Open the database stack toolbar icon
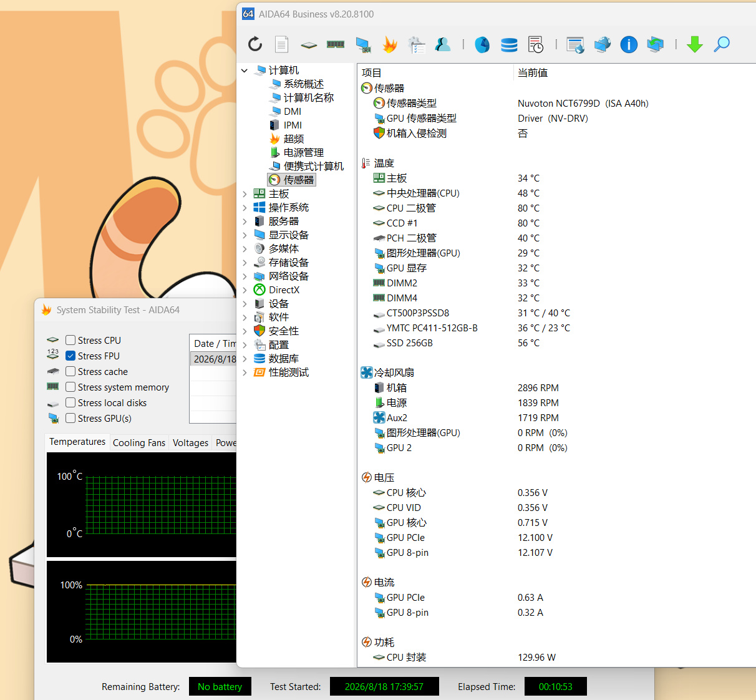Image resolution: width=756 pixels, height=700 pixels. [x=509, y=44]
